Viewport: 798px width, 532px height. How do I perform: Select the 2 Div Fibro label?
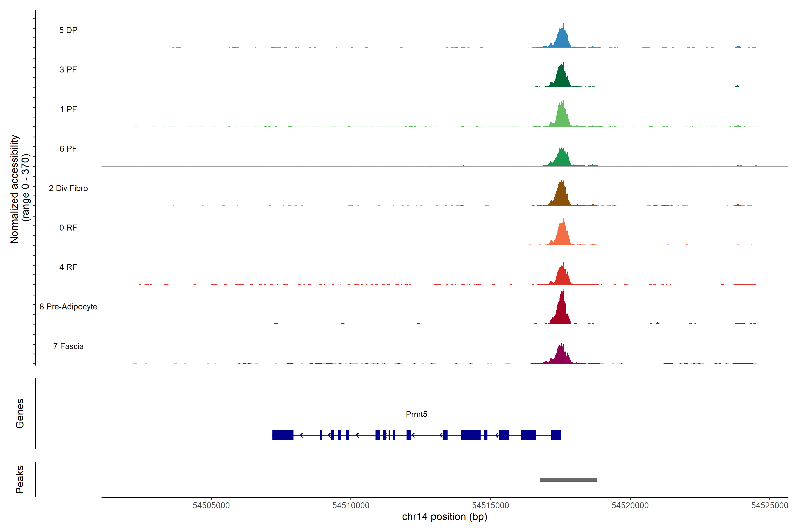[68, 188]
